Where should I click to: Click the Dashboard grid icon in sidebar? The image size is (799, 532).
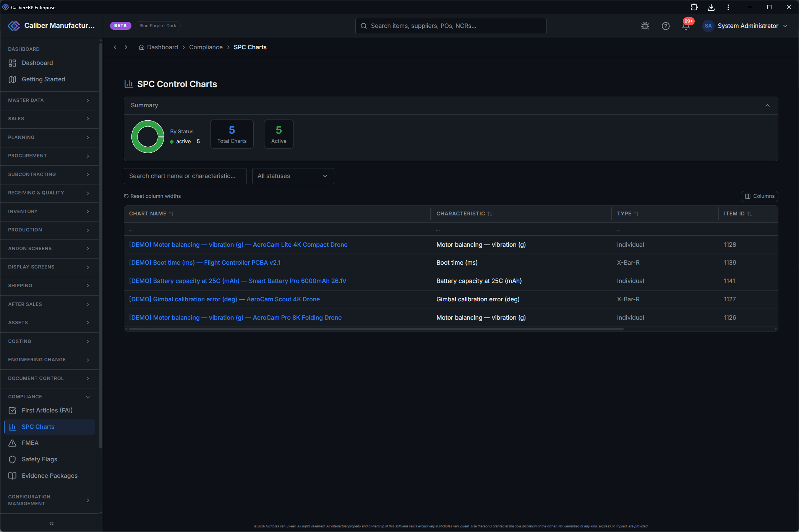12,63
